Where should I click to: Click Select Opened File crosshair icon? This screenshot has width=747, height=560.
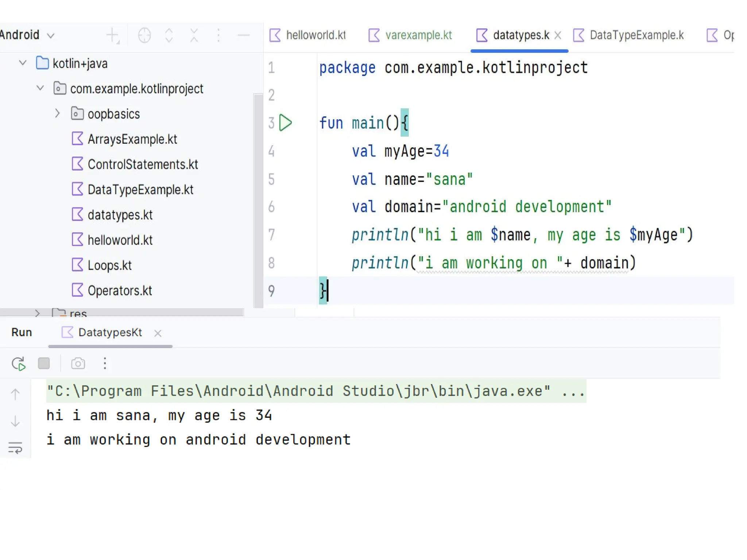pos(144,35)
